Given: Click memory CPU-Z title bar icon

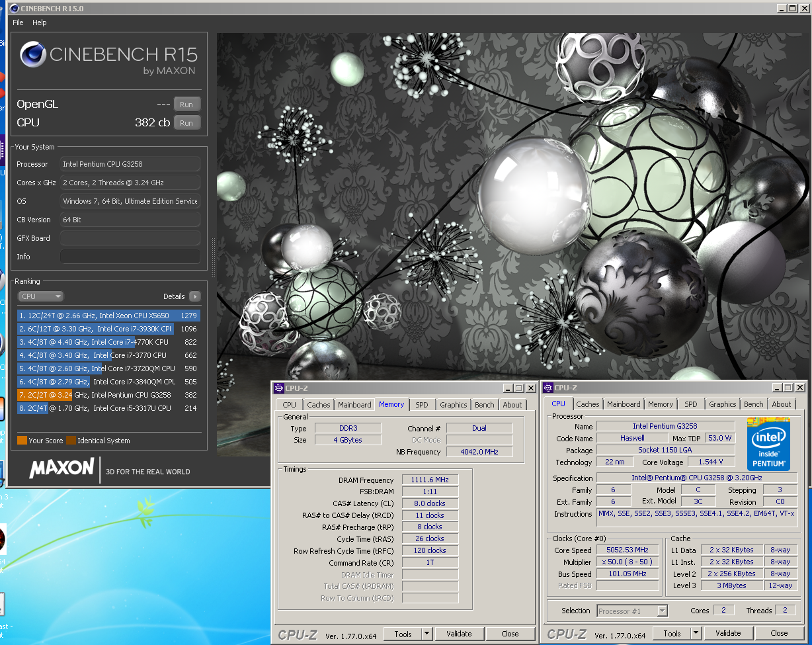Looking at the screenshot, I should [x=279, y=388].
